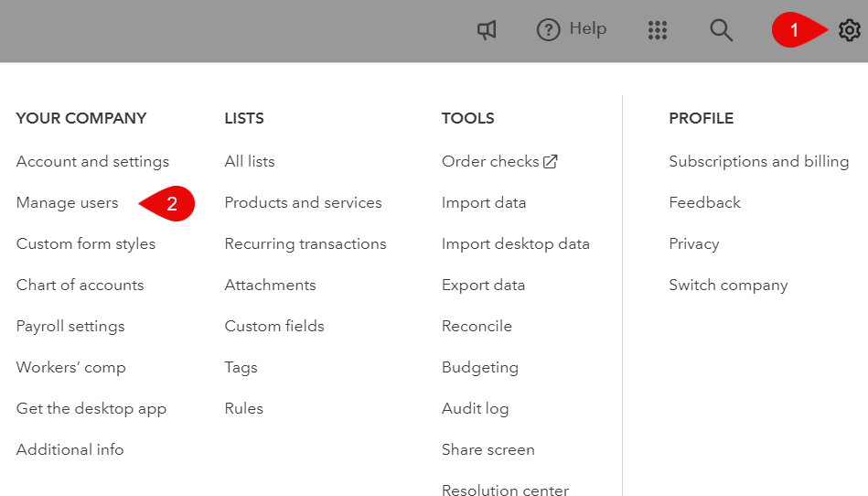Open Help in the top bar
Viewport: 868px width, 496px height.
pos(572,29)
